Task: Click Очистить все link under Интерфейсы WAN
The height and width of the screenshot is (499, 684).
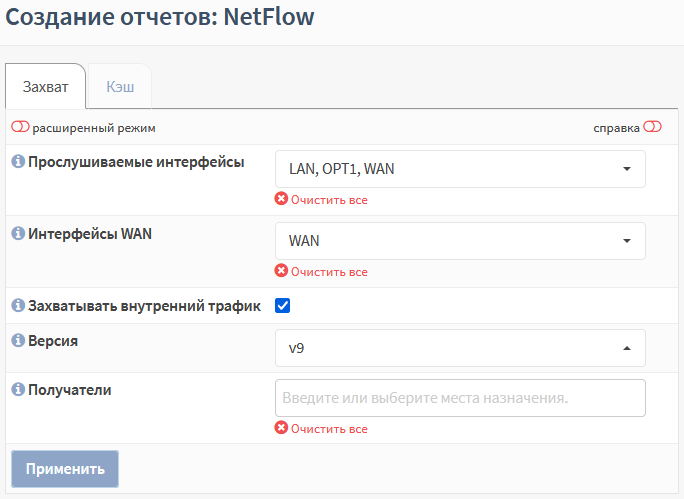Action: (x=329, y=272)
